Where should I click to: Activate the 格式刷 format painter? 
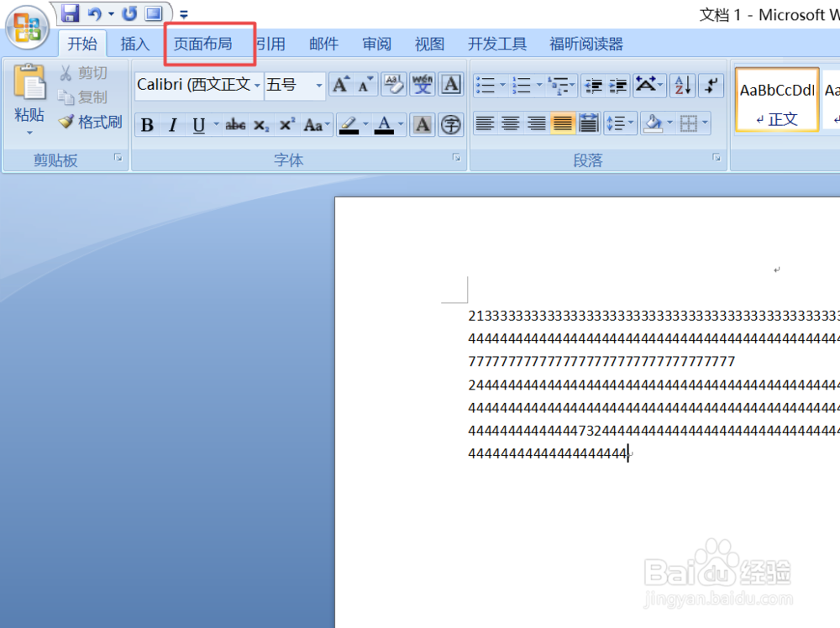tap(91, 122)
